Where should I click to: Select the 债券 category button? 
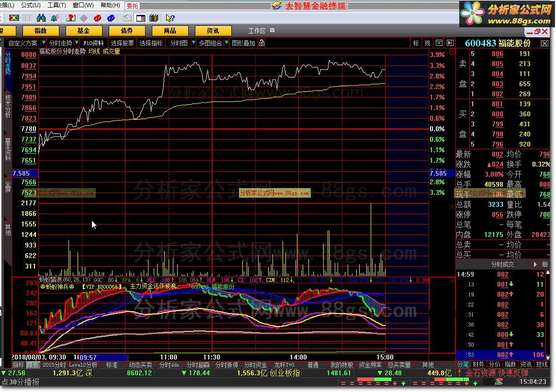[x=126, y=31]
